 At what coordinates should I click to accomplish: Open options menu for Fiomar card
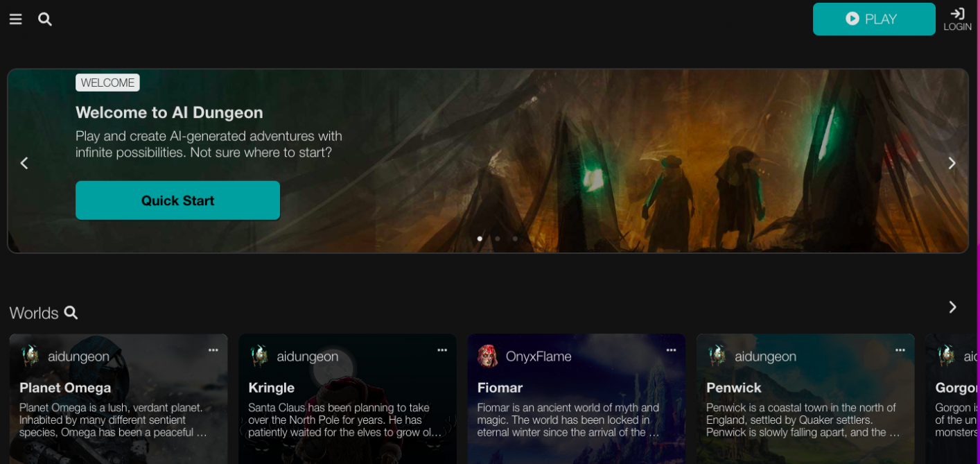[671, 350]
